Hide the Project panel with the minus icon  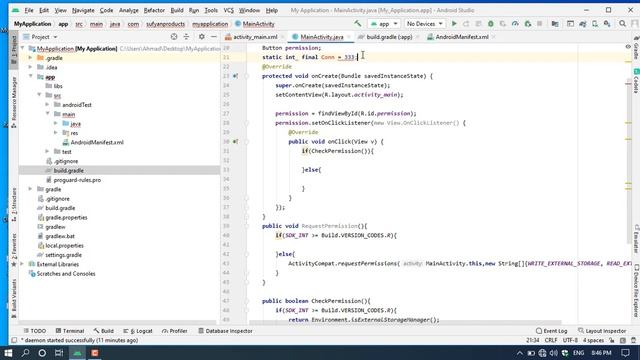pos(213,37)
